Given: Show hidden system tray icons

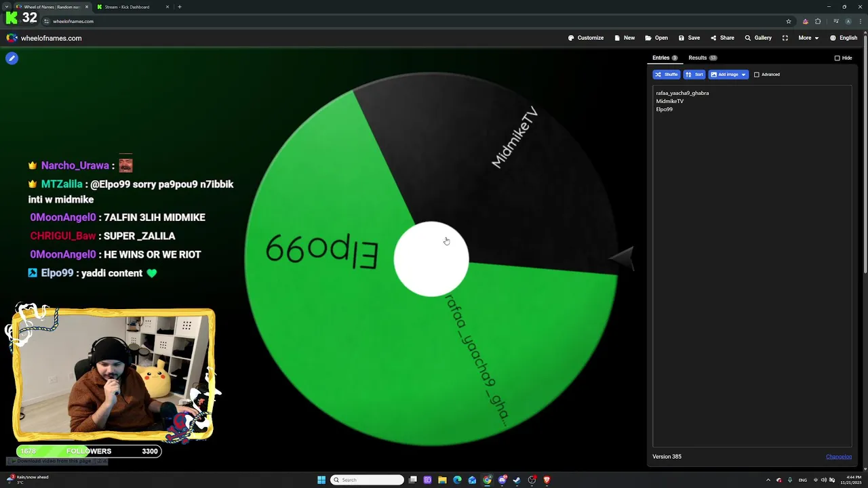Looking at the screenshot, I should (768, 480).
